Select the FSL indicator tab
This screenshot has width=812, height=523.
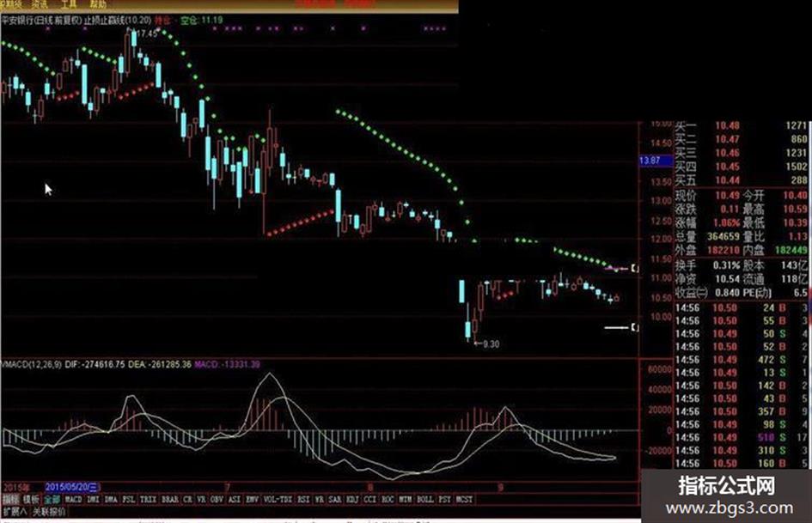tap(129, 500)
